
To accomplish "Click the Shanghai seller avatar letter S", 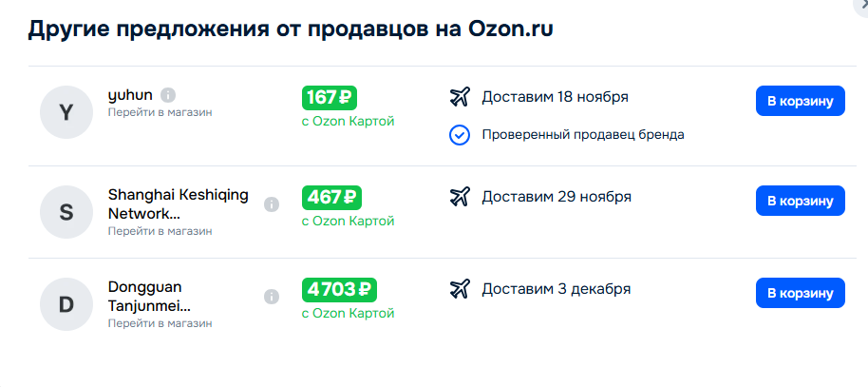I will point(66,212).
